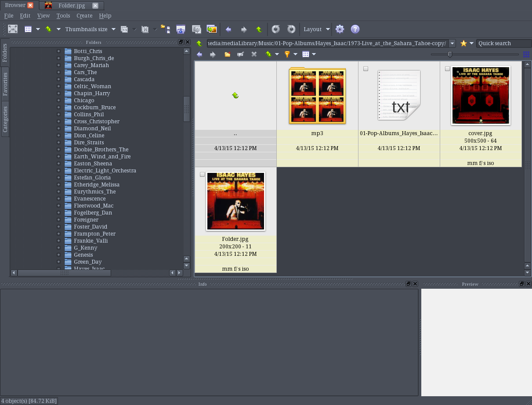Click the filter funnel icon

pos(287,54)
